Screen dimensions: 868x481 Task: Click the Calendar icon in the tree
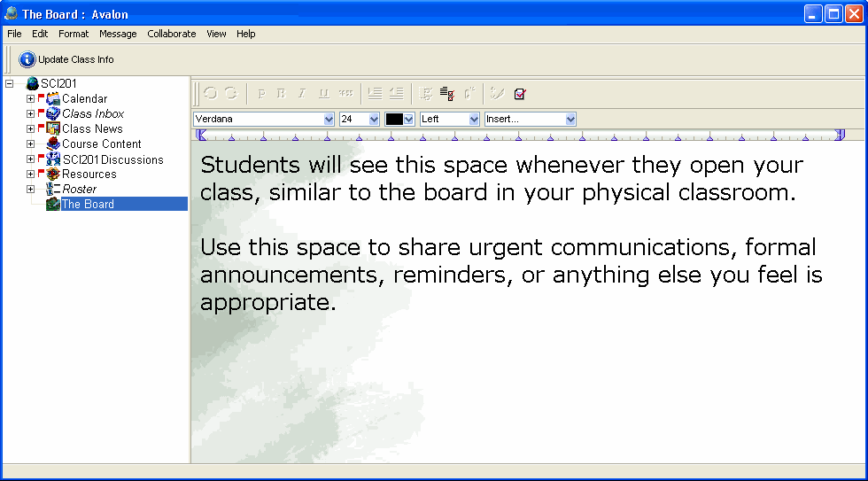point(53,99)
